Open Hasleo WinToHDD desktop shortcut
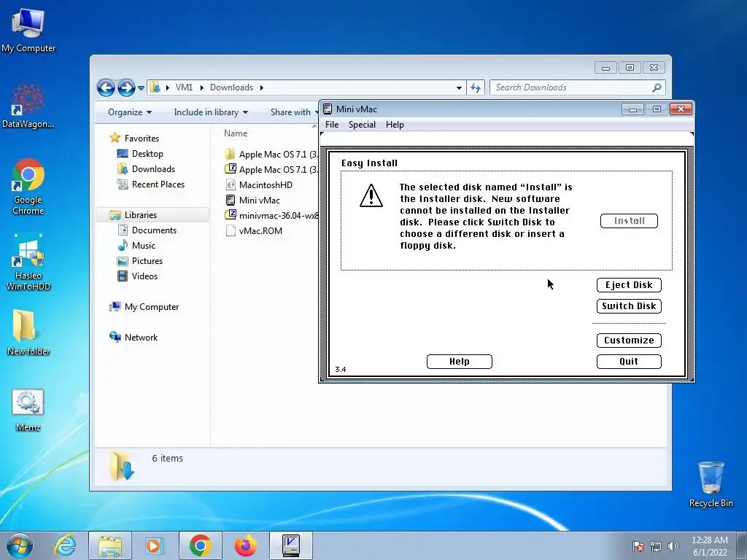Image resolution: width=747 pixels, height=560 pixels. (x=28, y=262)
